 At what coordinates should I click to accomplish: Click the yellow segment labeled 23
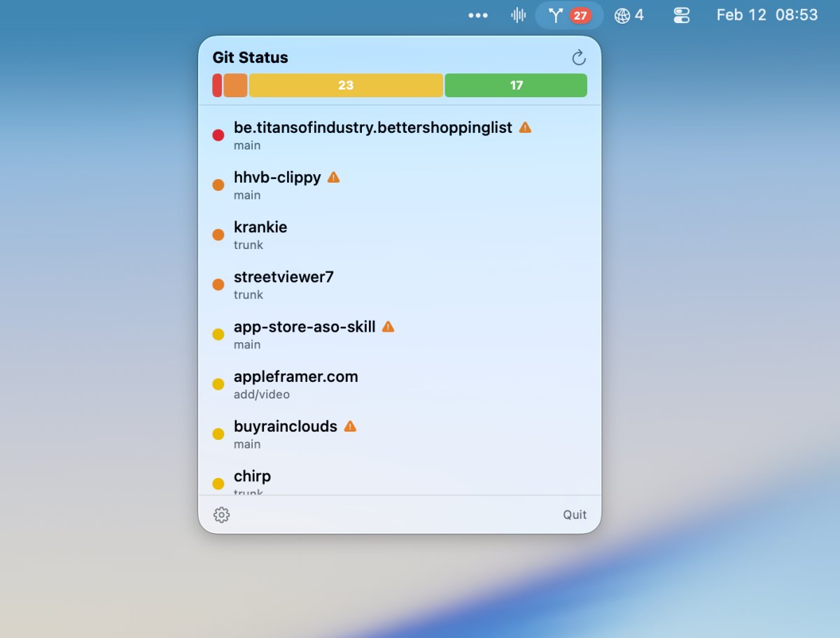pyautogui.click(x=346, y=85)
